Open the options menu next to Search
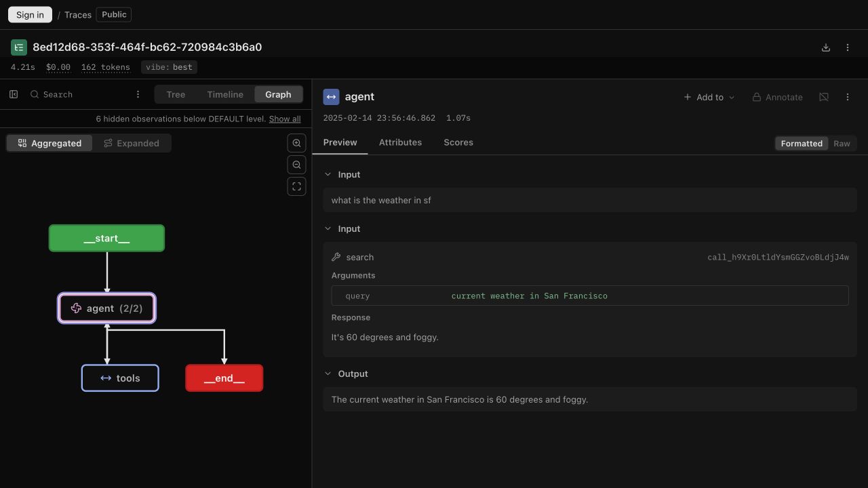Viewport: 868px width, 488px height. 138,94
